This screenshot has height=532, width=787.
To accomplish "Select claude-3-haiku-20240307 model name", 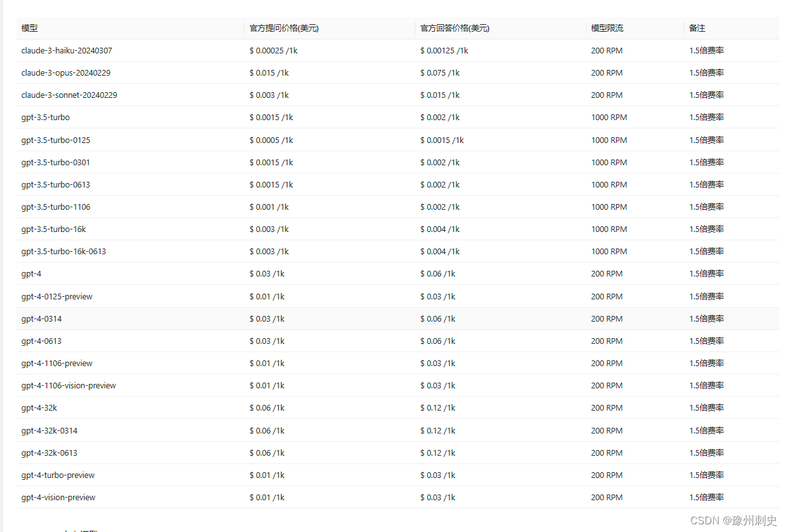I will 67,50.
